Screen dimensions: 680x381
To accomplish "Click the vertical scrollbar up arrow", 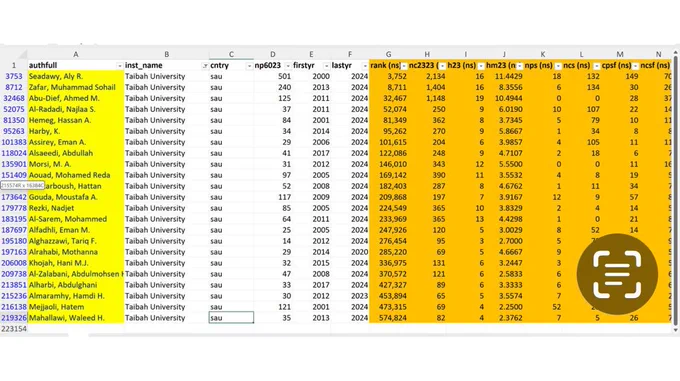I will [675, 53].
